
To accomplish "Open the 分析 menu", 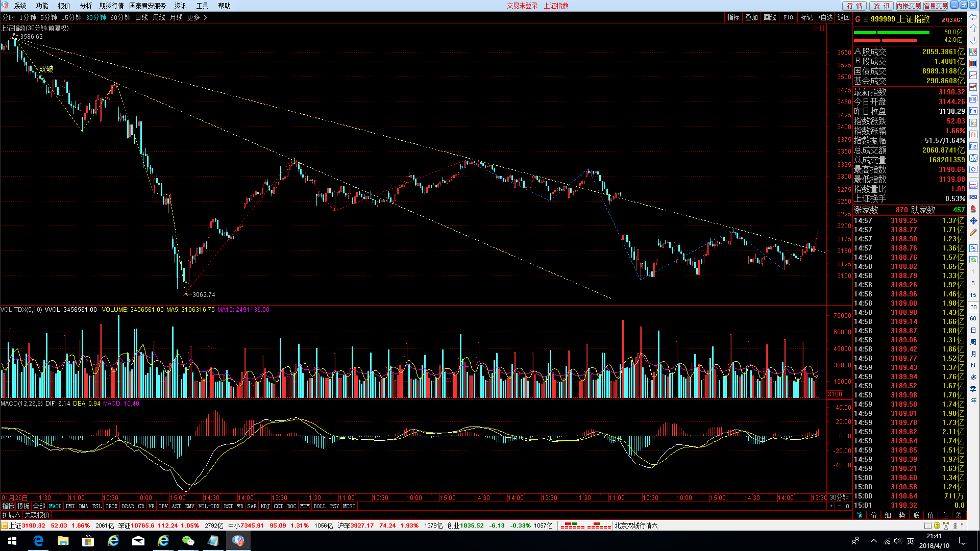I will (86, 6).
